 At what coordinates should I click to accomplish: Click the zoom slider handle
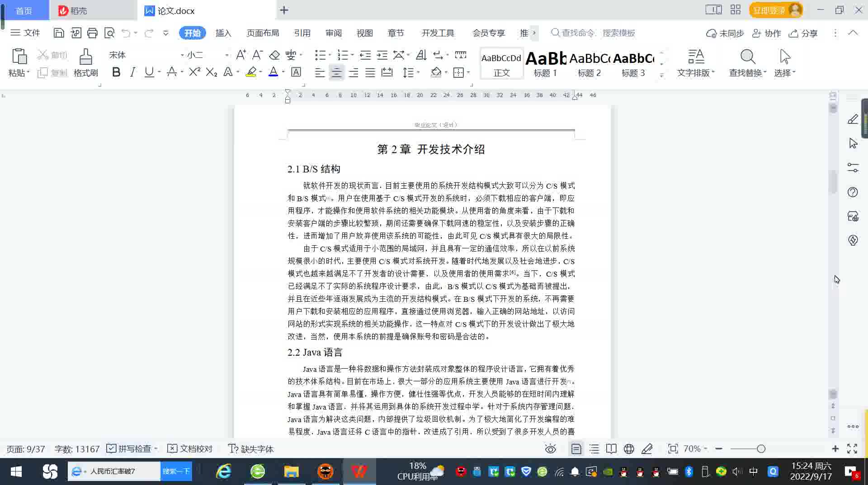click(x=761, y=449)
